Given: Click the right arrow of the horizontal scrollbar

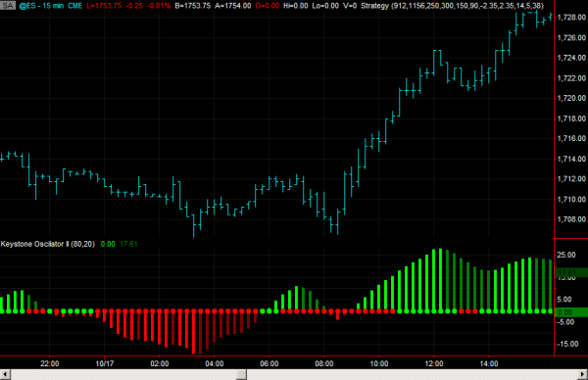Looking at the screenshot, I should tap(583, 374).
